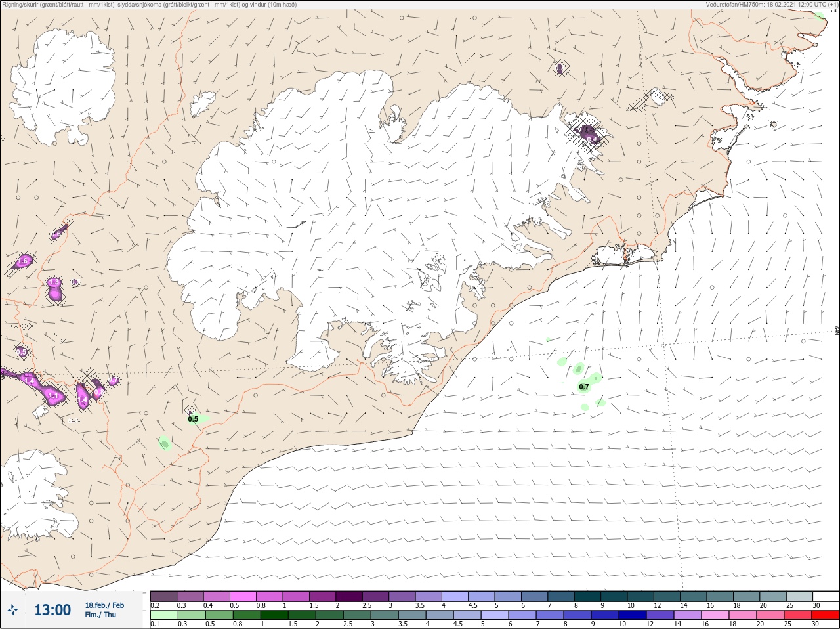
Task: Click the 12 label under the bottom legend
Action: [x=650, y=624]
